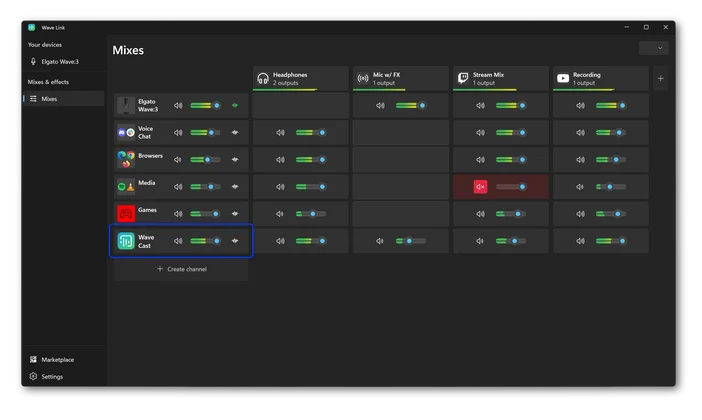
Task: Click the Twitch Stream Mix icon
Action: click(x=463, y=78)
